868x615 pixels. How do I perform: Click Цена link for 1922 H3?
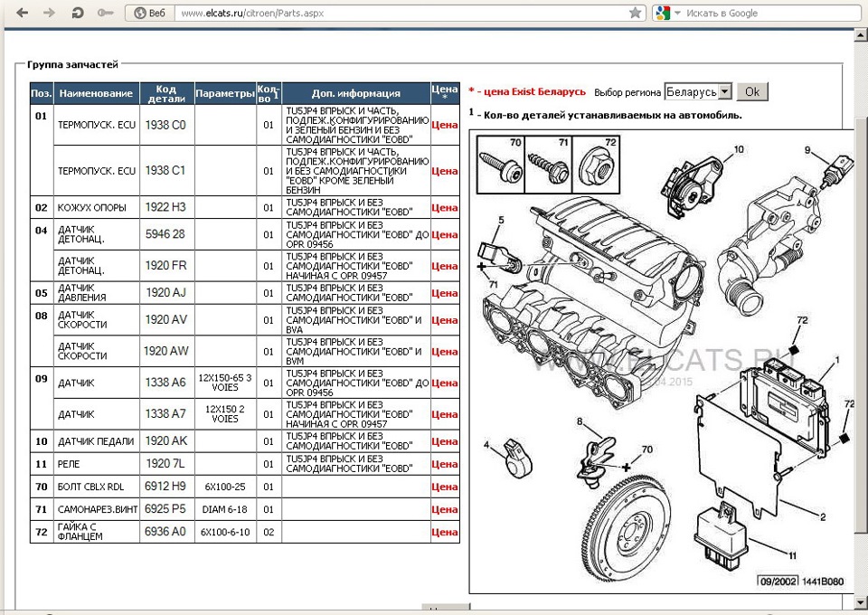click(445, 208)
